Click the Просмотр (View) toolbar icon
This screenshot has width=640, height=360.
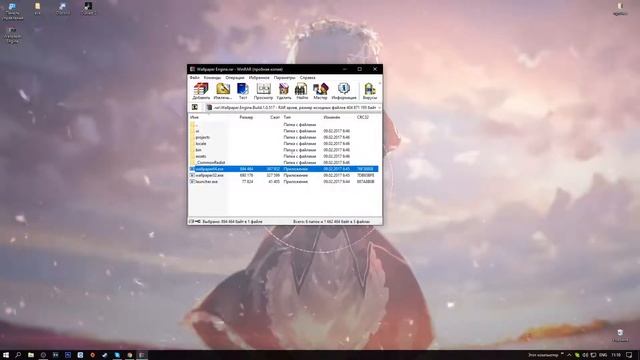(x=263, y=91)
